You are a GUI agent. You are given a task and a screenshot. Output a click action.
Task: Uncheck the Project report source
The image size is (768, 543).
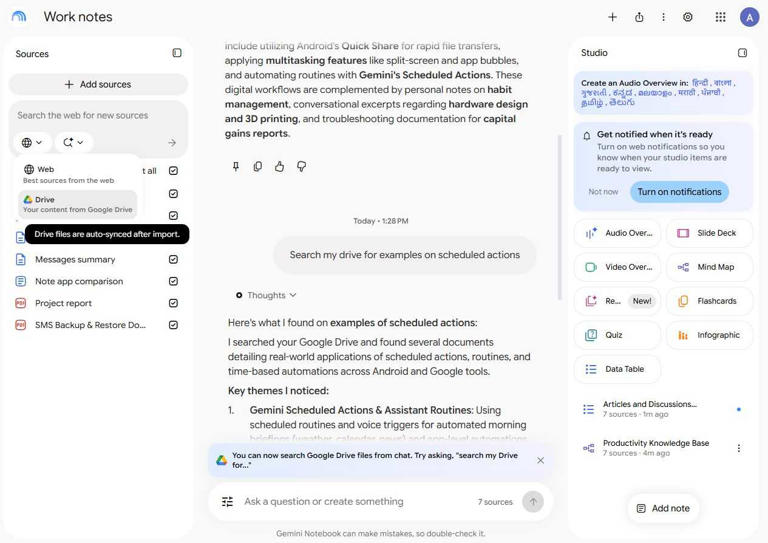click(173, 303)
